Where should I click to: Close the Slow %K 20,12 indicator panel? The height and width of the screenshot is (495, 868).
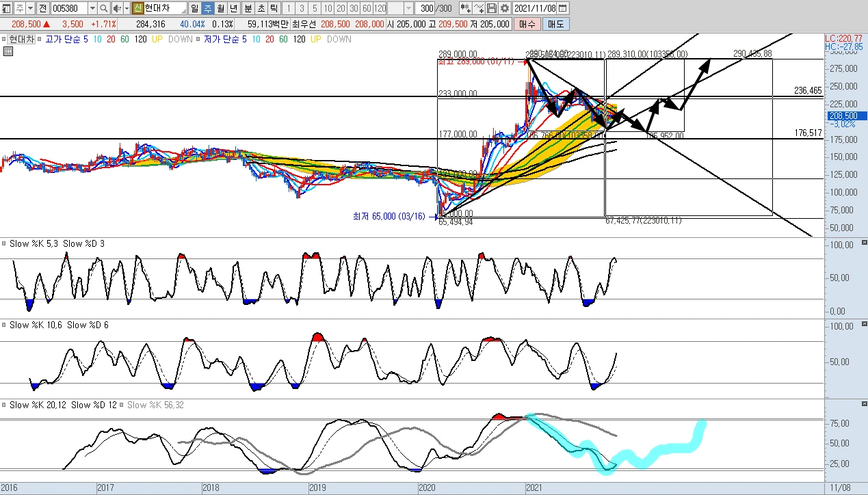(x=863, y=405)
